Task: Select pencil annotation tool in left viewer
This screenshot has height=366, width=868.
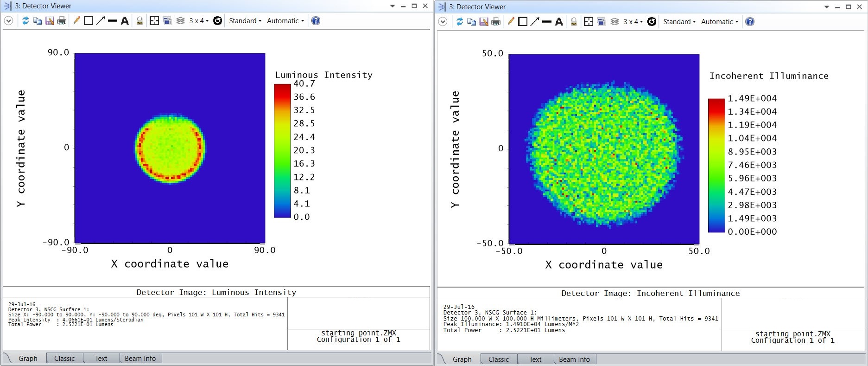Action: [x=76, y=20]
